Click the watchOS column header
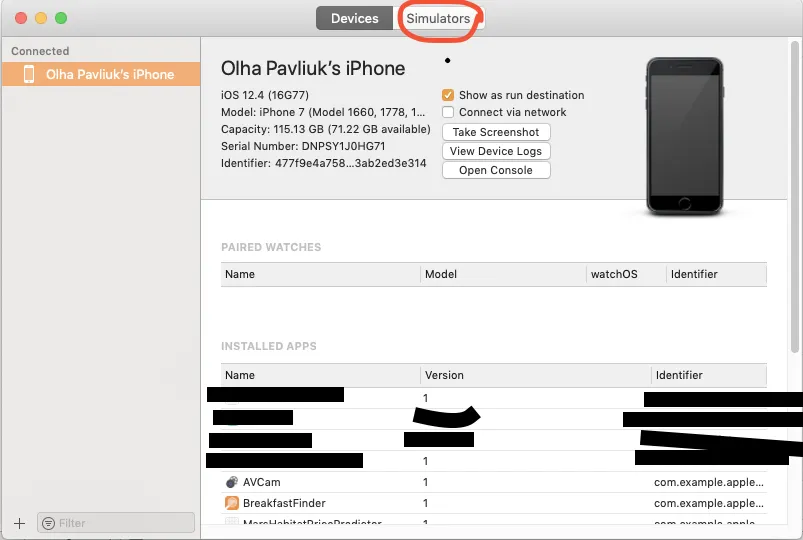Screen dimensions: 803x540 tap(626, 274)
